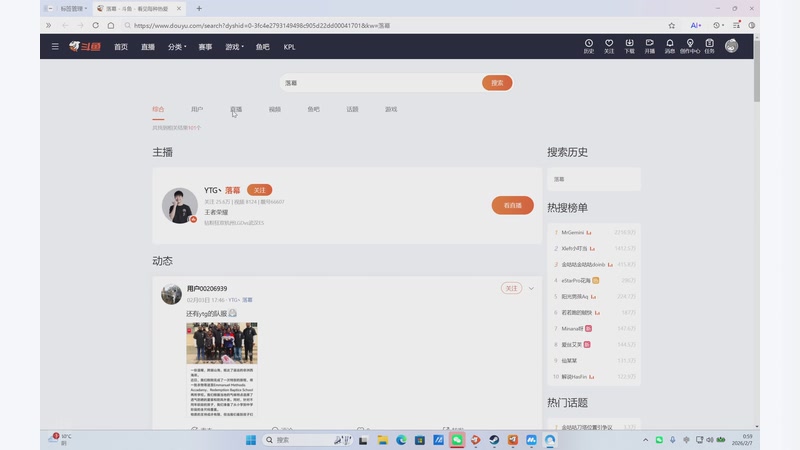Screen dimensions: 800x450
Task: Go back with the browser back arrow
Action: pos(65,25)
